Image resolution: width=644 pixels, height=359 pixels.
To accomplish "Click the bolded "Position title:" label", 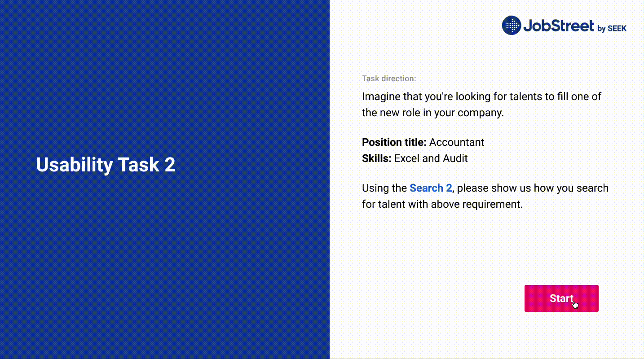I will (394, 142).
